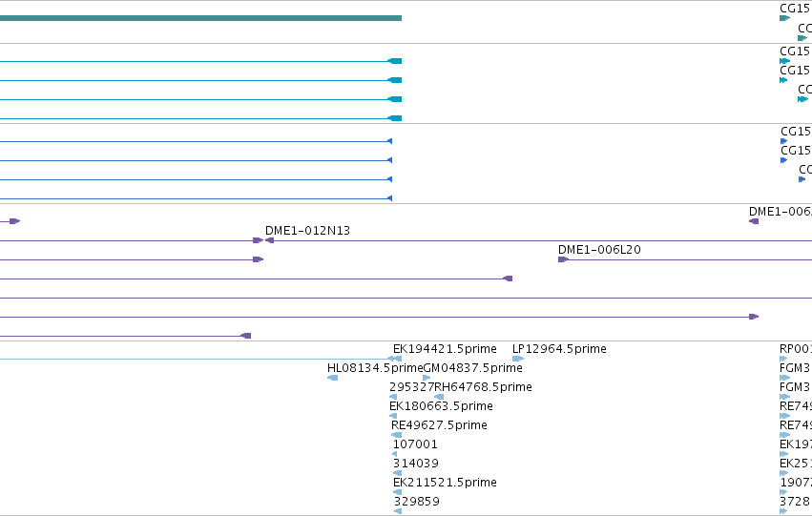Select the EK211521.5prime EST label
This screenshot has width=812, height=516.
pos(445,483)
